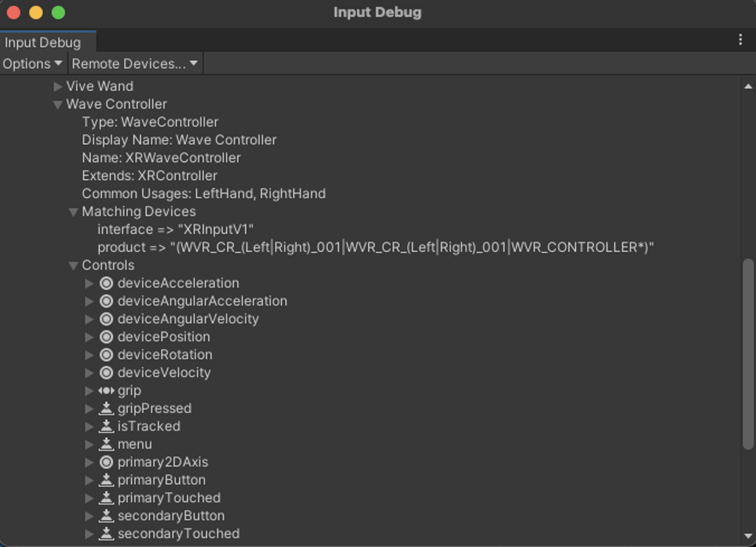The width and height of the screenshot is (756, 547).
Task: Minimize the Input Debug window
Action: pyautogui.click(x=36, y=13)
